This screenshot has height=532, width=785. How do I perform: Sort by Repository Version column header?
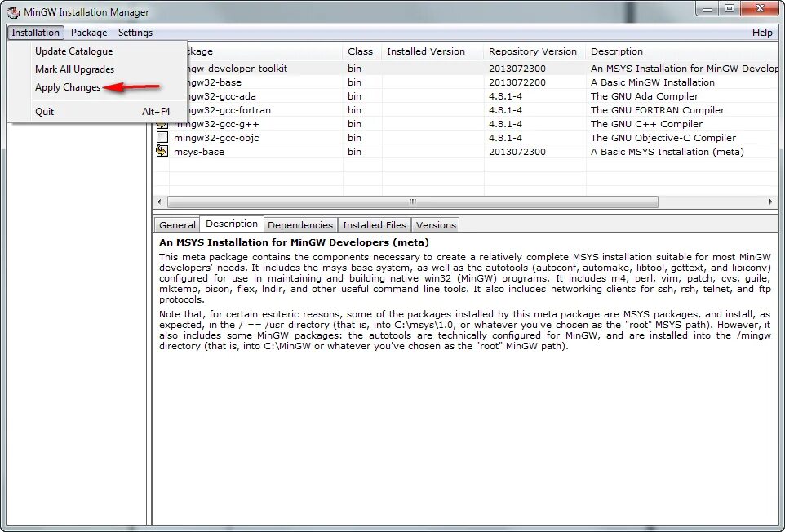point(534,51)
